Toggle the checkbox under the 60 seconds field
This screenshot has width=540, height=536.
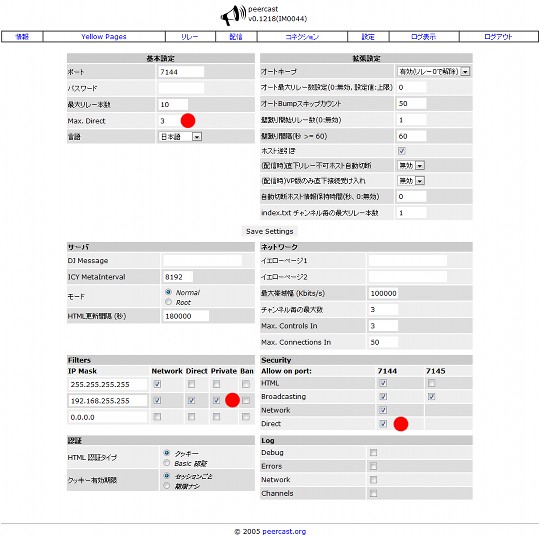(402, 151)
